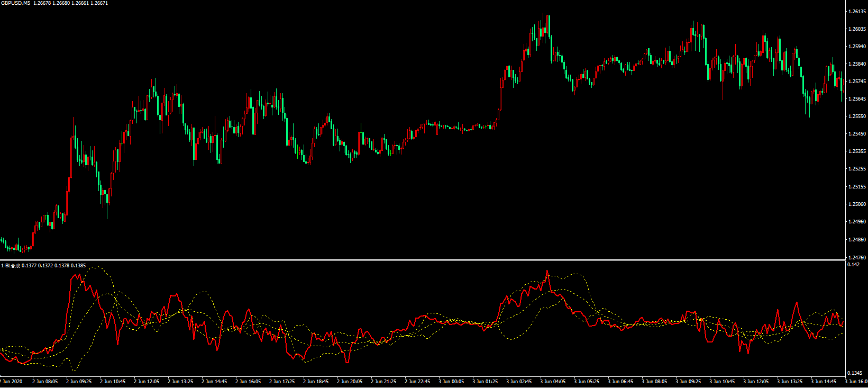Screen dimensions: 868x388
Task: Click the GBPUSD,M5 chart title text
Action: [x=16, y=3]
